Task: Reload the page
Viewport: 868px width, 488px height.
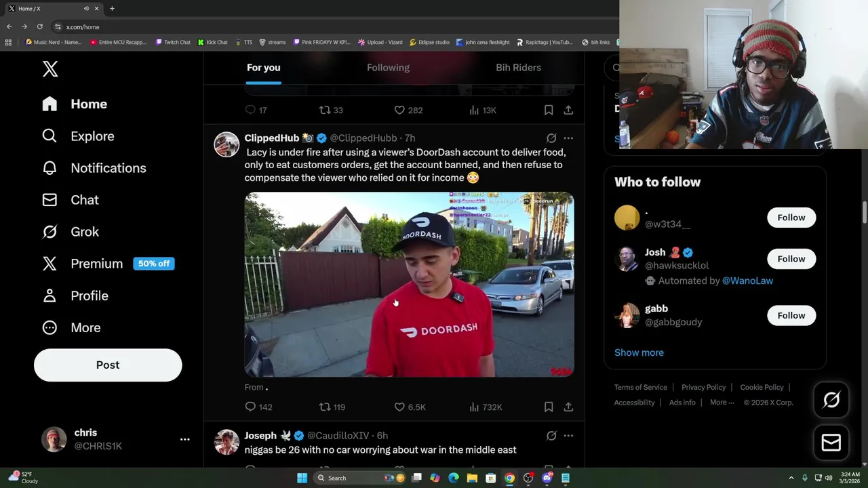Action: tap(39, 26)
